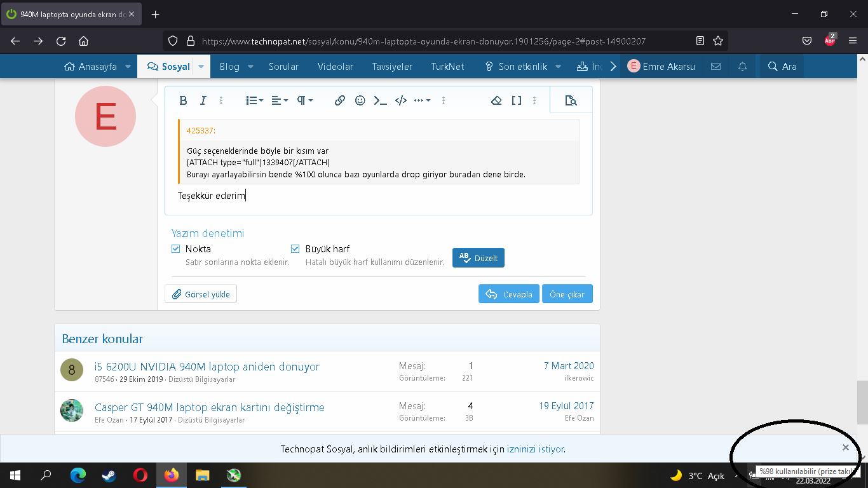
Task: Open the Firefox application menu
Action: 853,41
